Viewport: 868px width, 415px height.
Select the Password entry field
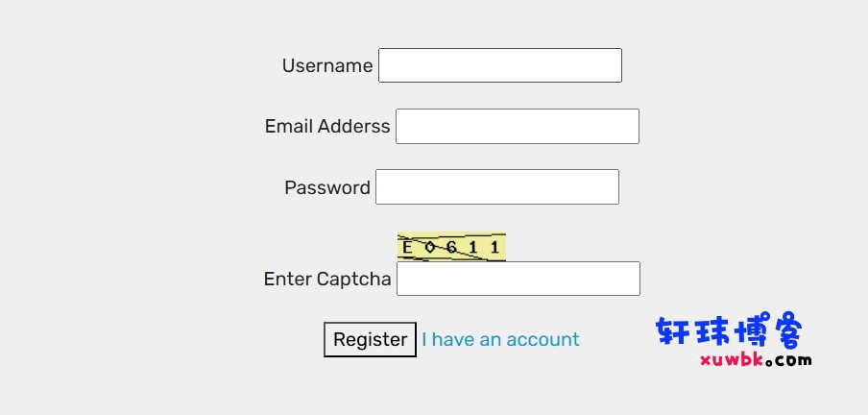click(x=497, y=187)
